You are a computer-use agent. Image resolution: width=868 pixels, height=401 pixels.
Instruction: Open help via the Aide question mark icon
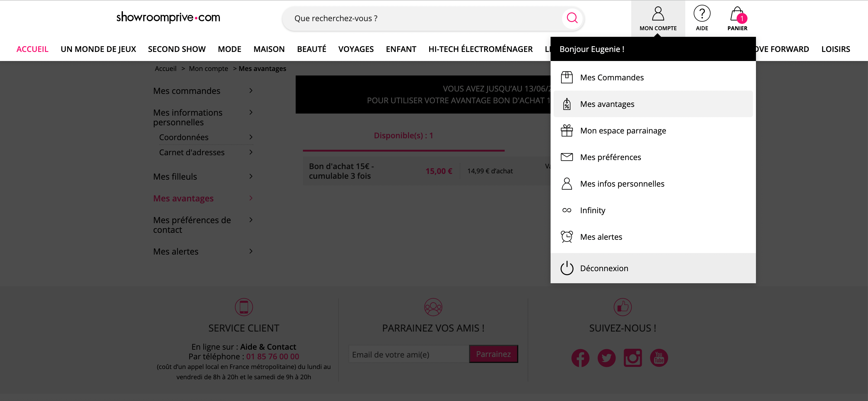pyautogui.click(x=702, y=14)
